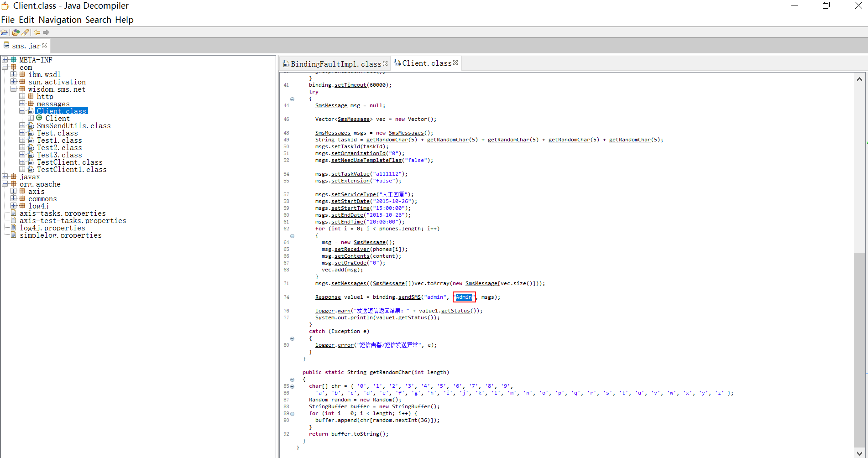
Task: Follow the sendSMS method link
Action: tap(409, 297)
